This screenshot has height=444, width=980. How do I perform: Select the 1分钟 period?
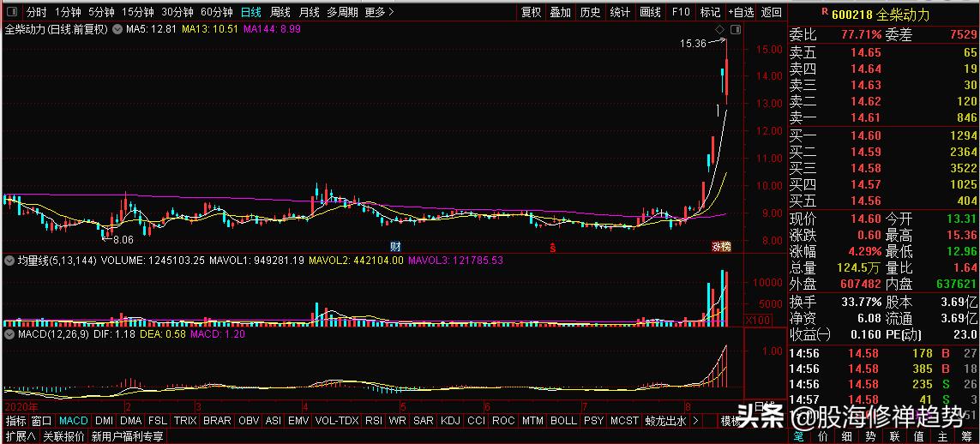point(68,12)
